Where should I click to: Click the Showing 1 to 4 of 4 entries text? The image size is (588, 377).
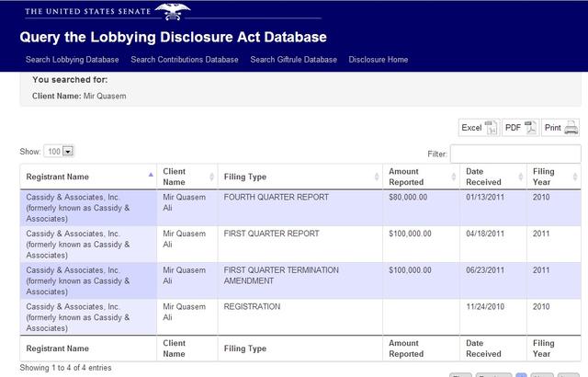(65, 368)
